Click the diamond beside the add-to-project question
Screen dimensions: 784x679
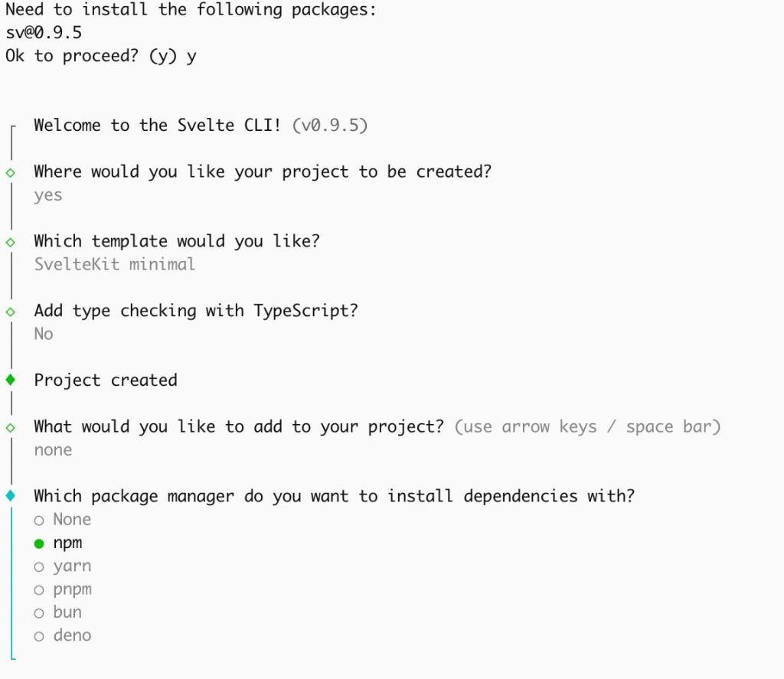pos(11,427)
